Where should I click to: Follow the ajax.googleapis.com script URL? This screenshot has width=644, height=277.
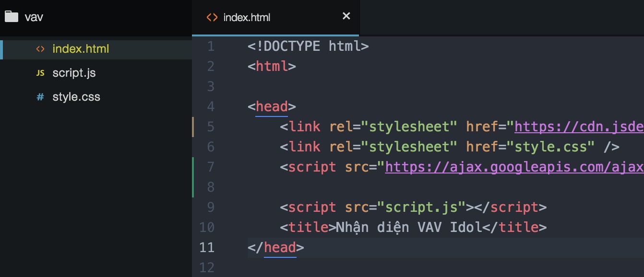(x=513, y=167)
